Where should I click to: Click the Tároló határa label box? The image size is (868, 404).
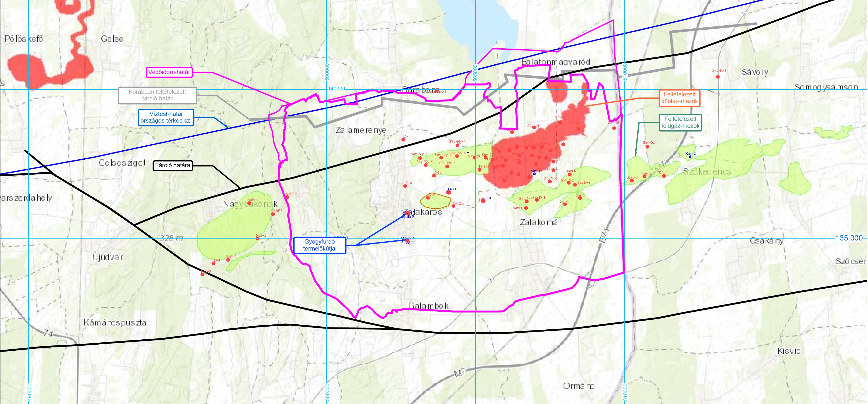click(173, 165)
